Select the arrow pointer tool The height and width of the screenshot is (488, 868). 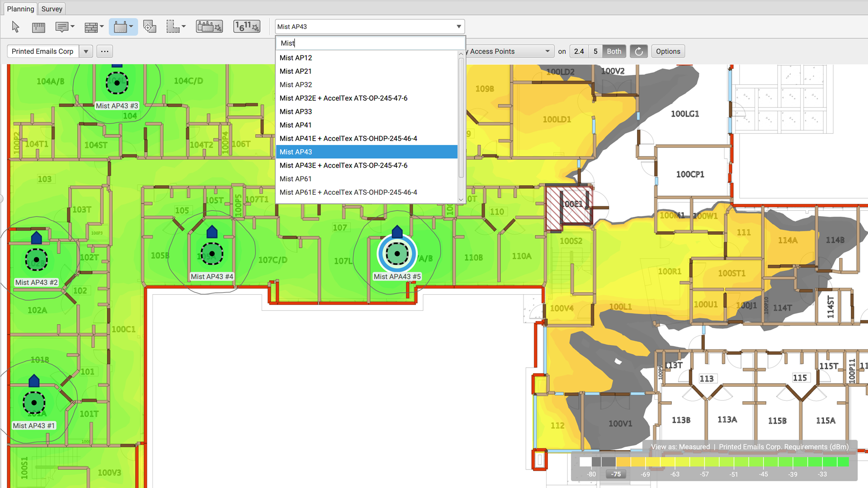click(x=16, y=27)
